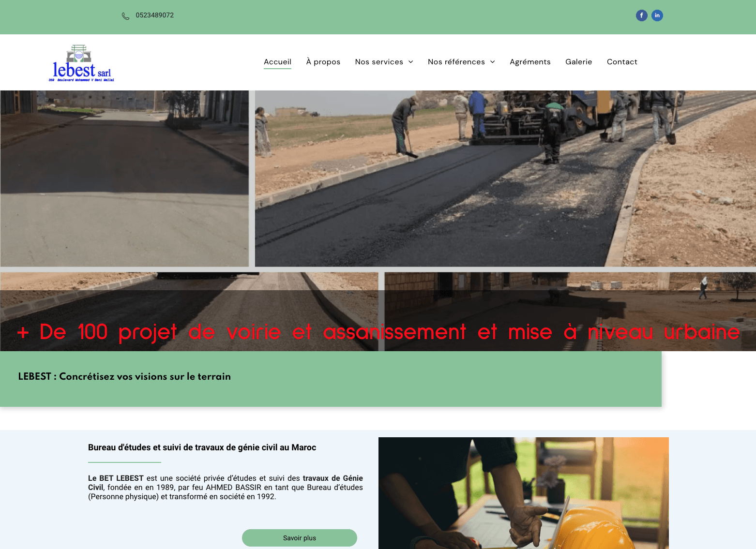
Task: Navigate to the Agréments page
Action: coord(530,62)
